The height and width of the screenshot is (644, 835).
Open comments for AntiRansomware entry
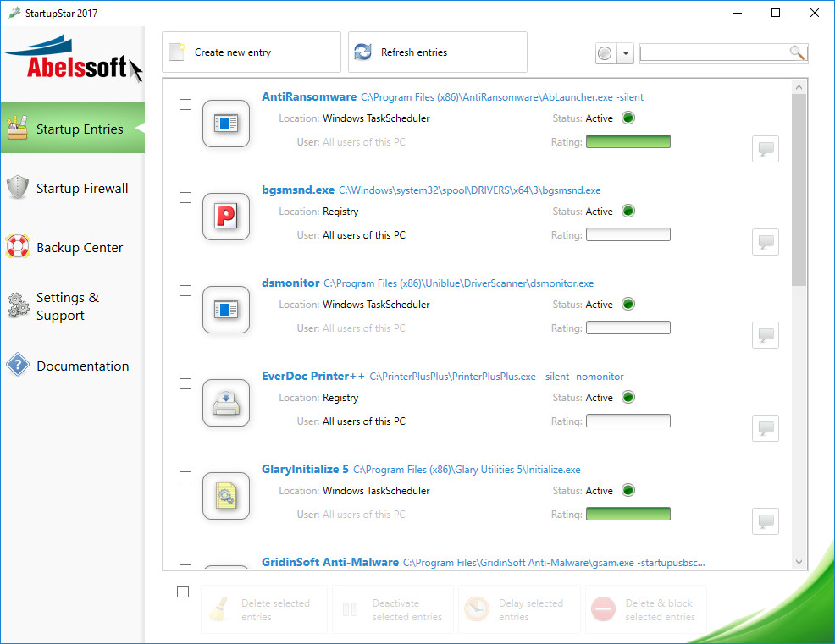pos(766,149)
